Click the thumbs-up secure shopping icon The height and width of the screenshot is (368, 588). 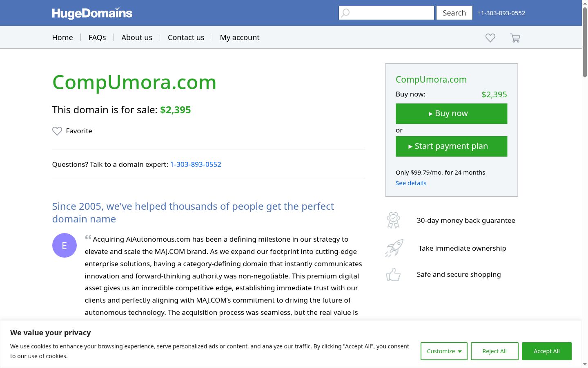[393, 274]
